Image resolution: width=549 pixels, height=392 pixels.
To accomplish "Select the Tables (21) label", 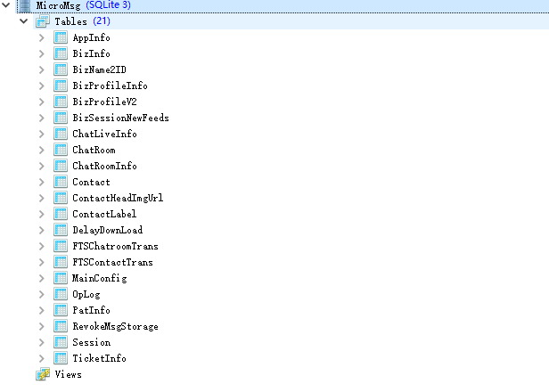I will [x=82, y=21].
